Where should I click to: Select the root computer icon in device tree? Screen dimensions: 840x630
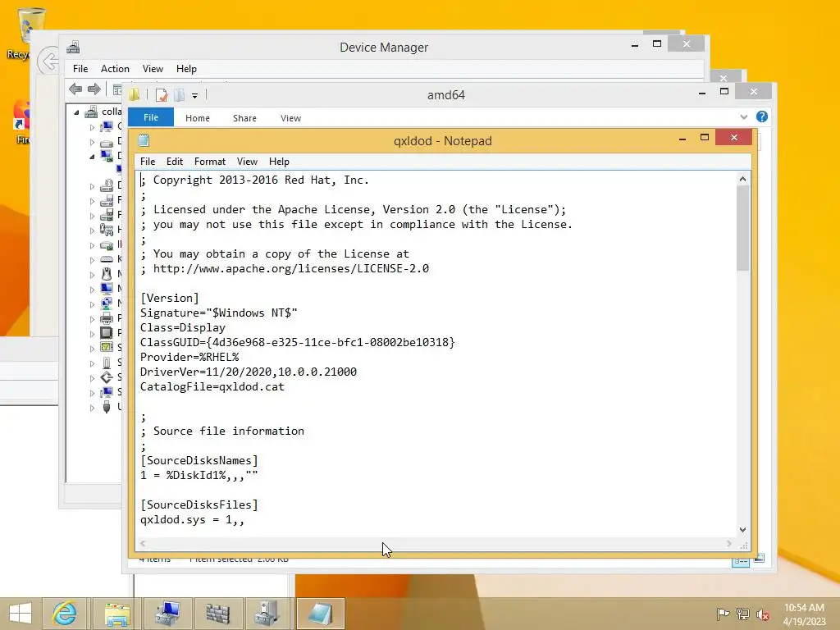[92, 112]
